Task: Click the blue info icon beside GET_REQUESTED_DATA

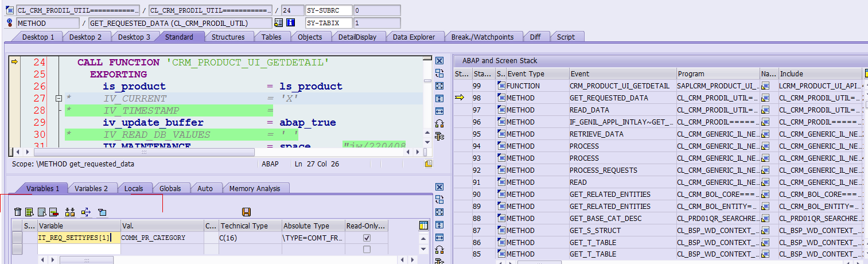Action: 290,23
